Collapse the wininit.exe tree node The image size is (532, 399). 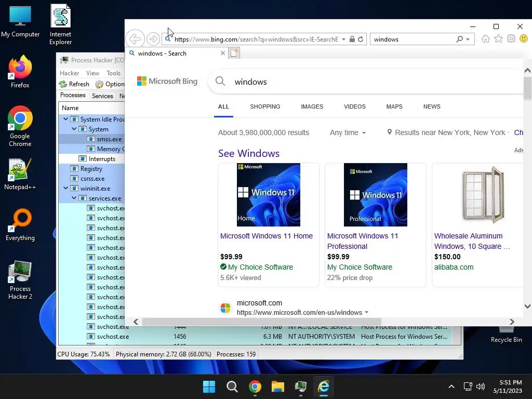click(x=65, y=188)
